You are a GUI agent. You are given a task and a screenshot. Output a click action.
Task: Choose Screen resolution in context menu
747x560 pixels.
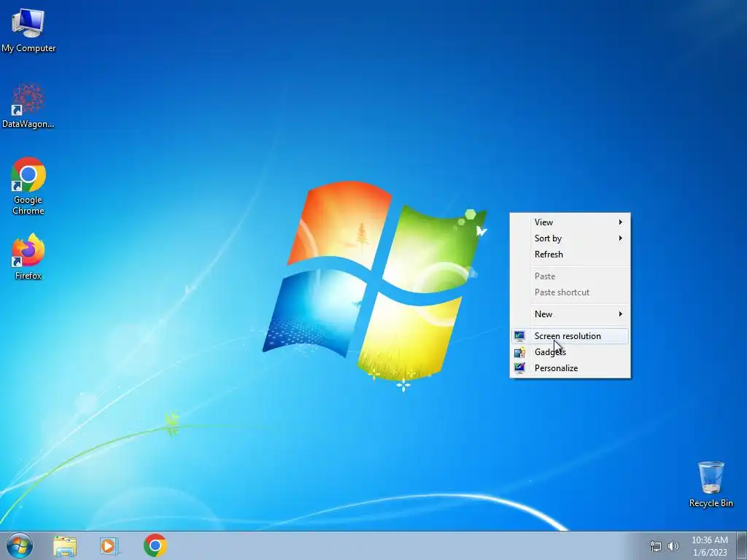[x=570, y=336]
